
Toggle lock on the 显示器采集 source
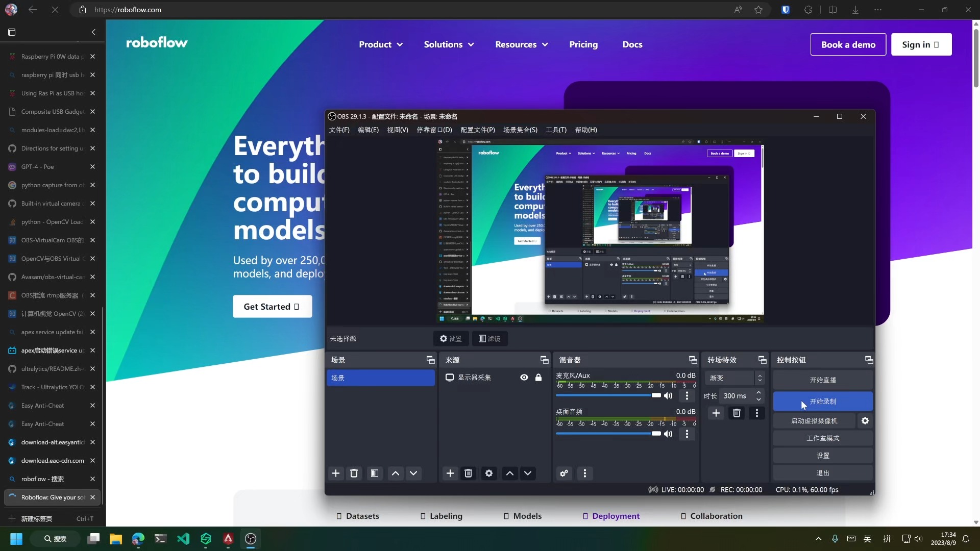click(x=538, y=378)
